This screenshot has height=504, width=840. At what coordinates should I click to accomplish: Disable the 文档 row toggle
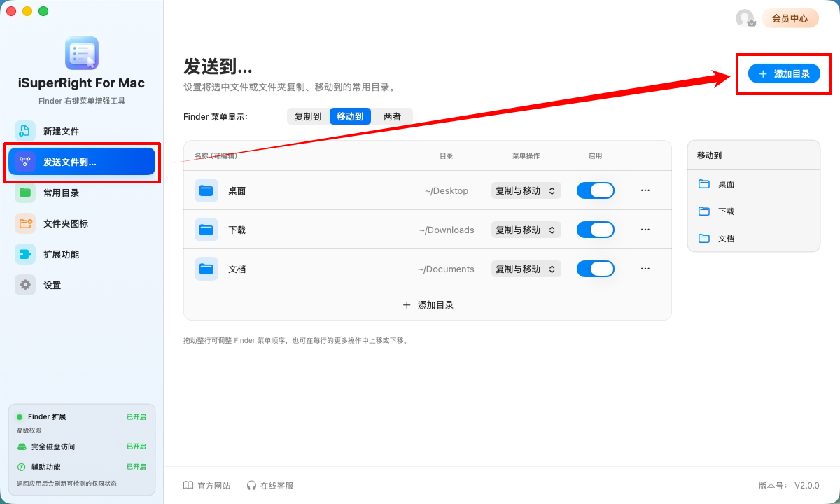pos(596,269)
